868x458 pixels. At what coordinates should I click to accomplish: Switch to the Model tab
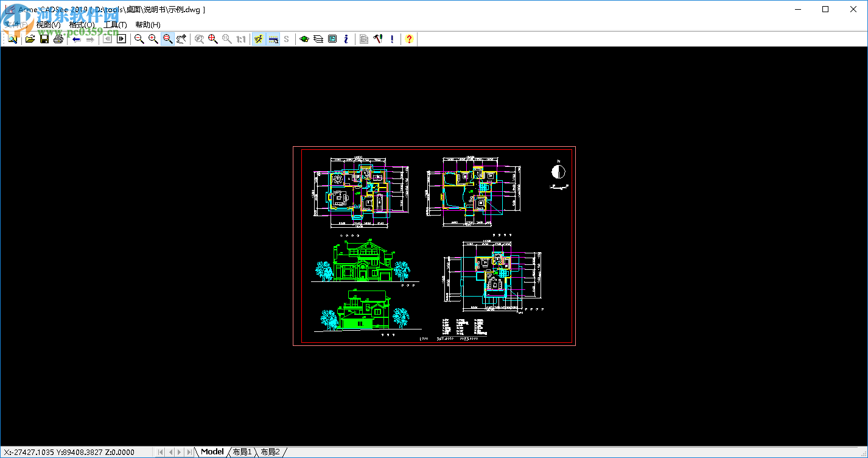pos(212,452)
